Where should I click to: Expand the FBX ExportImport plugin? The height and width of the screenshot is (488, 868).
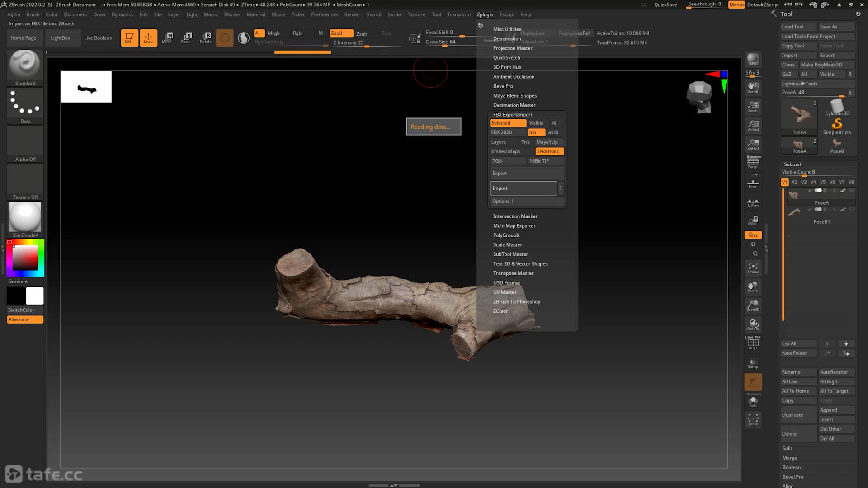coord(513,114)
